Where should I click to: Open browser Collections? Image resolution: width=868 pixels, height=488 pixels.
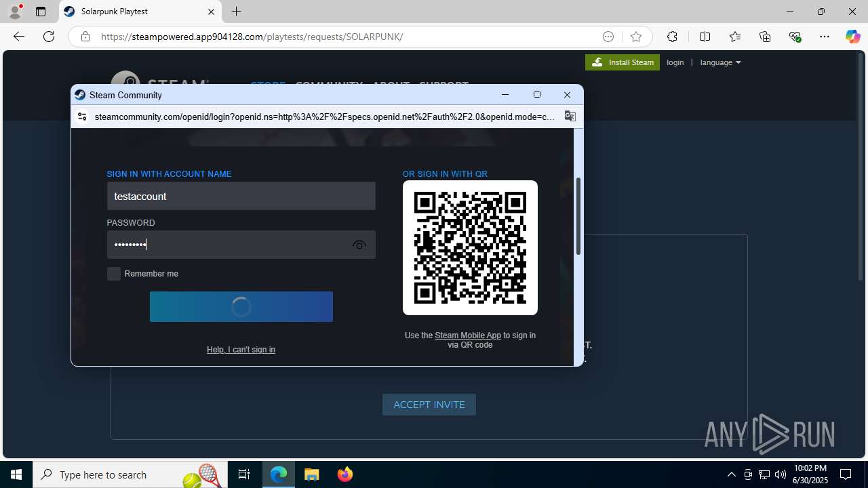(765, 37)
